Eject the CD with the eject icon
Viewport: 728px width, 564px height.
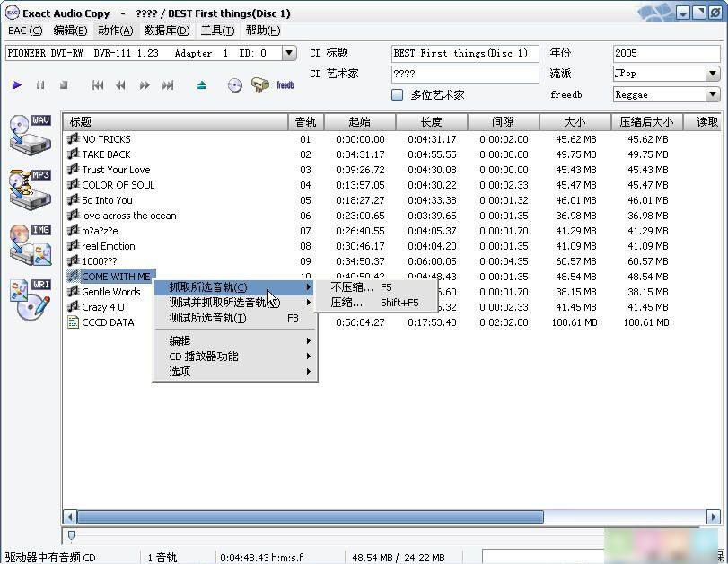pyautogui.click(x=201, y=85)
